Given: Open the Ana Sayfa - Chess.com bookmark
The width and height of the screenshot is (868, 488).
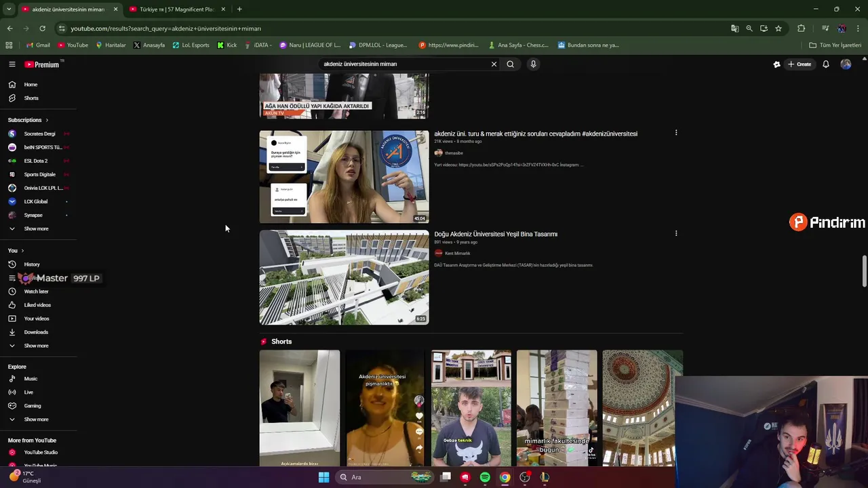Looking at the screenshot, I should click(x=518, y=45).
